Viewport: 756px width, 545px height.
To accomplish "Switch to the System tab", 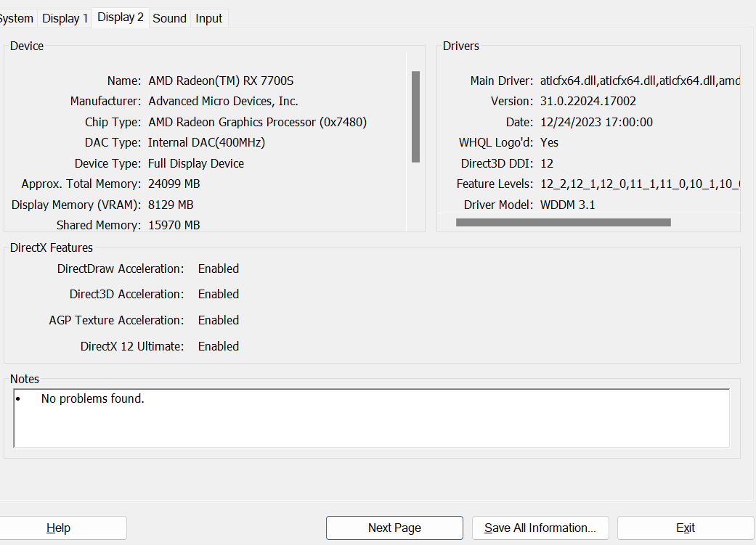I will pyautogui.click(x=17, y=18).
